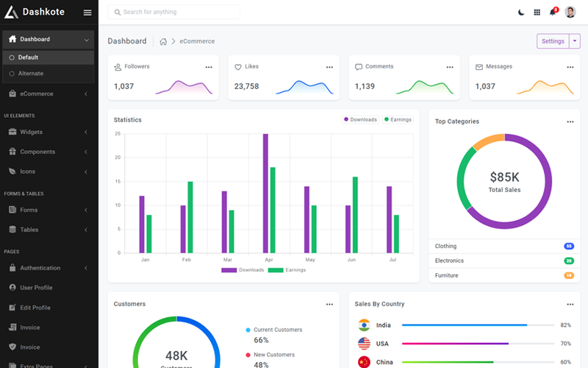Image resolution: width=588 pixels, height=368 pixels.
Task: Toggle Downloads series in top legend
Action: pos(360,120)
